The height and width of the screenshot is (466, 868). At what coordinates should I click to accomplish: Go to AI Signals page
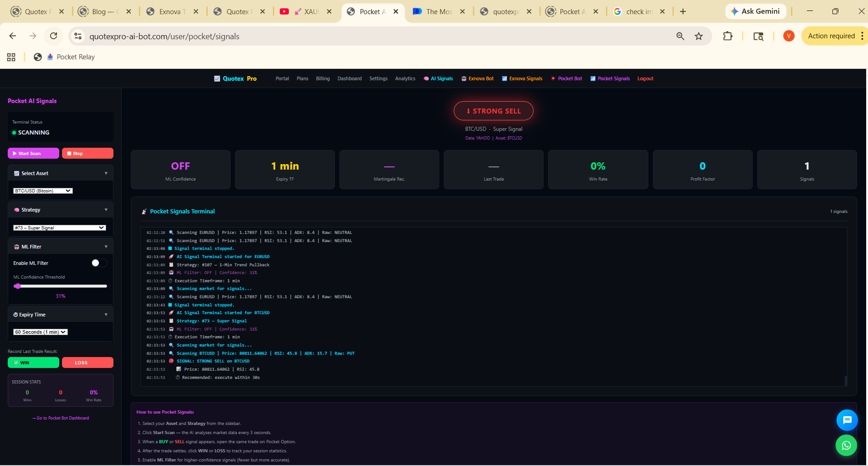[x=438, y=78]
